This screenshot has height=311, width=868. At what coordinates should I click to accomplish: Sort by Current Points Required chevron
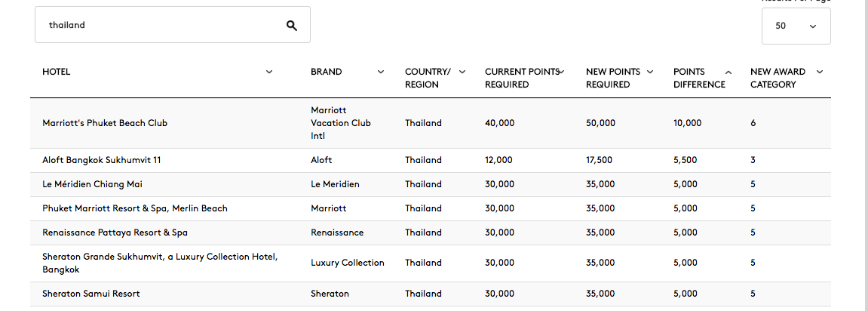tap(561, 72)
